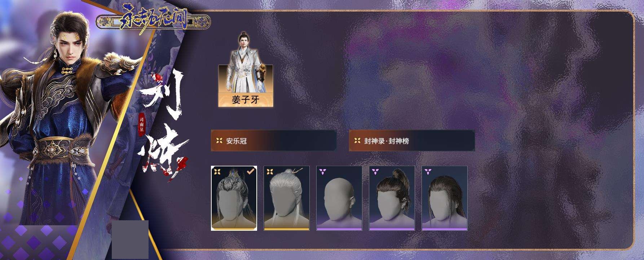The image size is (644, 260).
Task: Toggle the checkmark on the selected hairstyle
Action: pos(251,171)
